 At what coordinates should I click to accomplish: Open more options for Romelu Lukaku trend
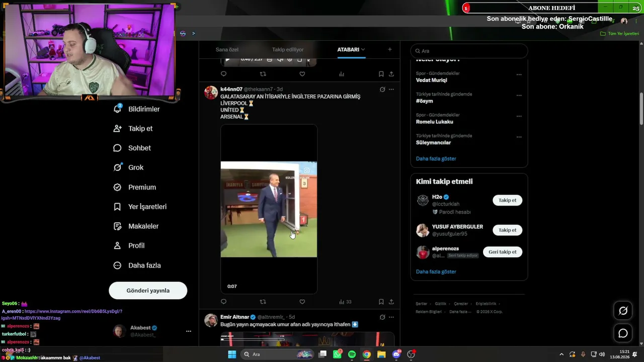[519, 116]
